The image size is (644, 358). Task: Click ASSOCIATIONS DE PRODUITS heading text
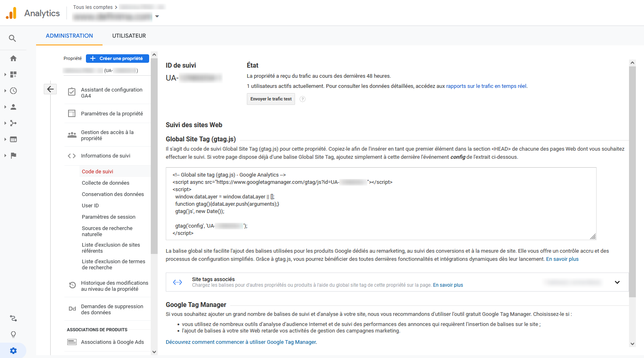point(97,330)
